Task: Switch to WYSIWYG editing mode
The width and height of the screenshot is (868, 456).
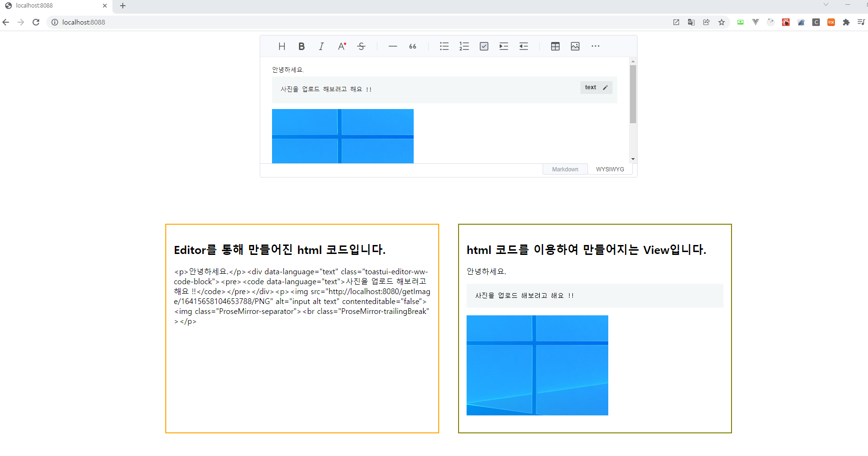Action: coord(610,169)
